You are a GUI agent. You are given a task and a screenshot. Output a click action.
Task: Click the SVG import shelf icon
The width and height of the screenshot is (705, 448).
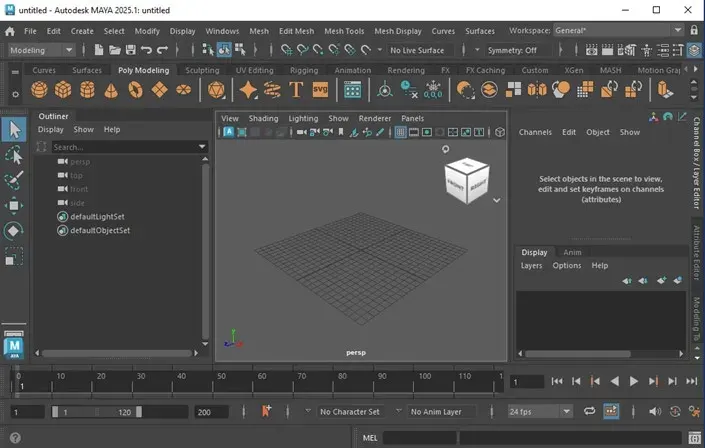point(320,89)
